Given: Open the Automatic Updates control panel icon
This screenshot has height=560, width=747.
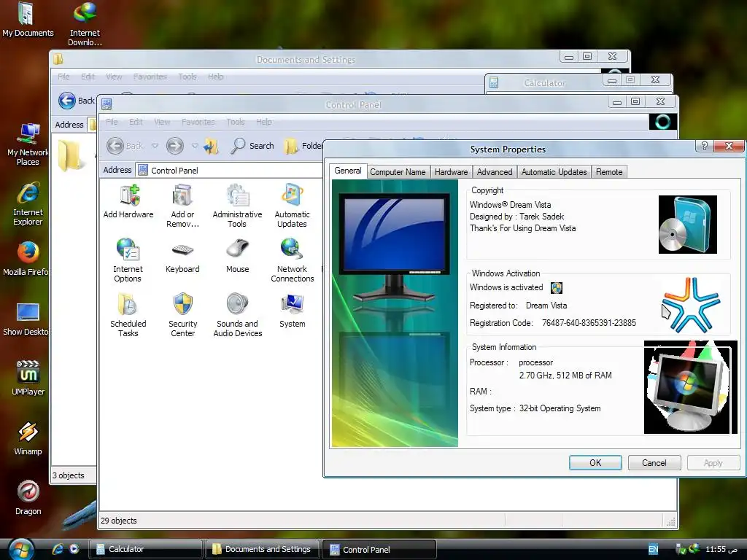Looking at the screenshot, I should pyautogui.click(x=292, y=206).
